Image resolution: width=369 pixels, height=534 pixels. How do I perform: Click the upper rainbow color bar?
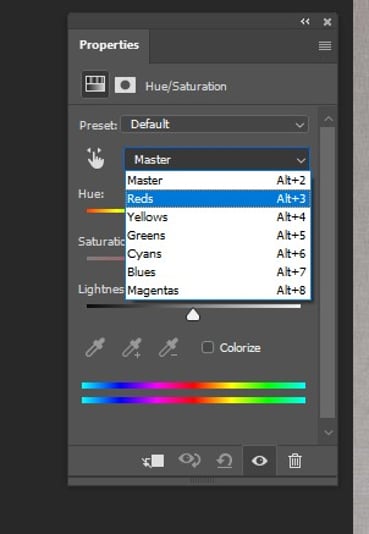click(193, 386)
